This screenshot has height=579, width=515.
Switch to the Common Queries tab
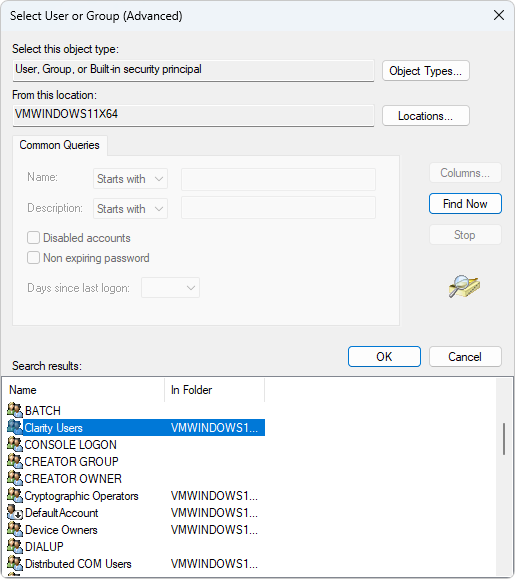[x=59, y=145]
